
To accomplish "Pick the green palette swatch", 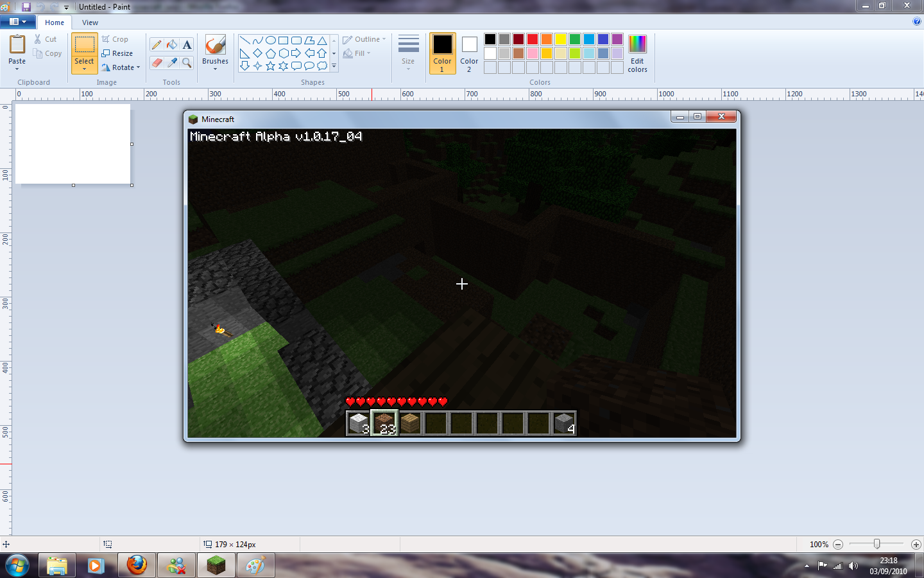I will [x=575, y=39].
